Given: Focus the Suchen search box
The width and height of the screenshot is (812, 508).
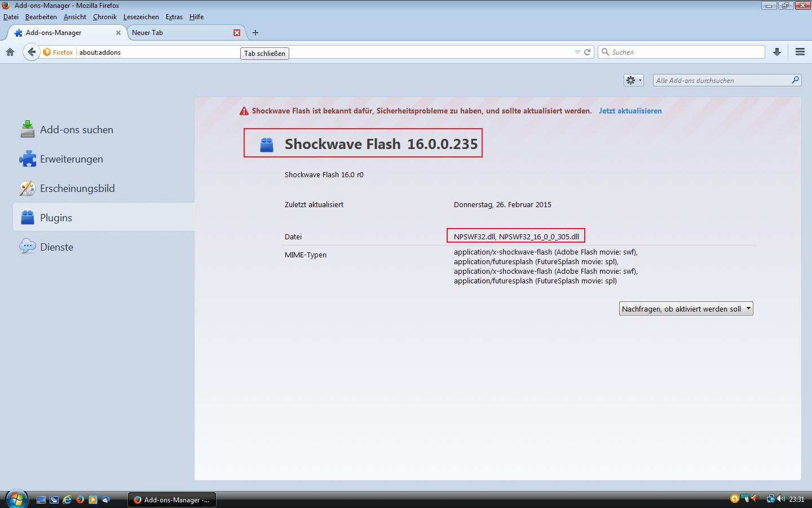Looking at the screenshot, I should tap(681, 52).
